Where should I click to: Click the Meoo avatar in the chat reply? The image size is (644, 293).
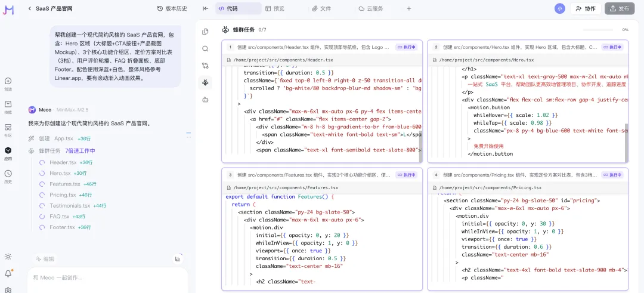click(x=32, y=110)
